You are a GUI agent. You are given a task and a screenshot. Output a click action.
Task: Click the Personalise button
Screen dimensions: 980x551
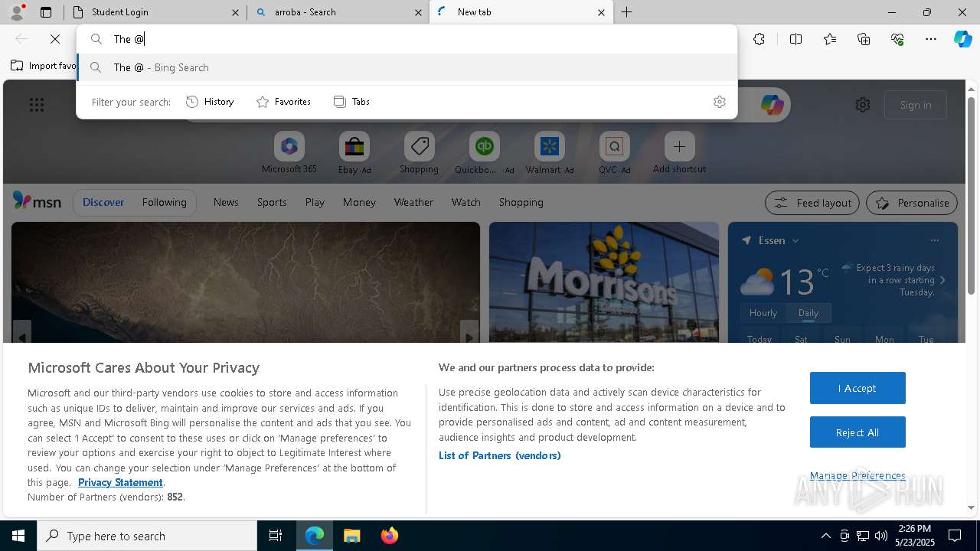[x=912, y=203]
